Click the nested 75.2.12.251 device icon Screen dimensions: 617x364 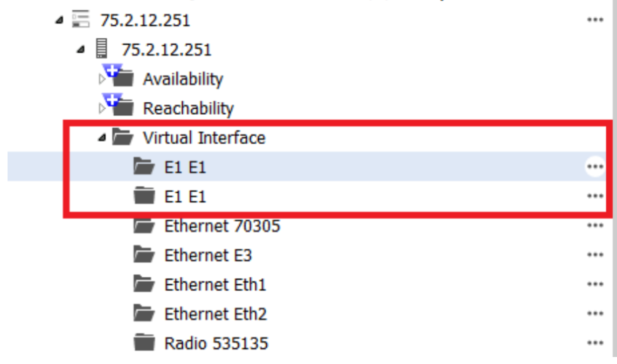point(101,50)
